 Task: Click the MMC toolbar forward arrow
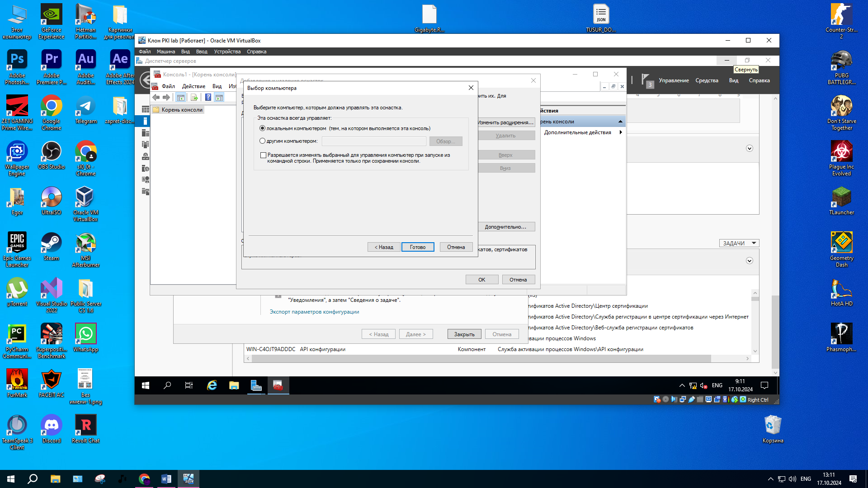(x=166, y=98)
